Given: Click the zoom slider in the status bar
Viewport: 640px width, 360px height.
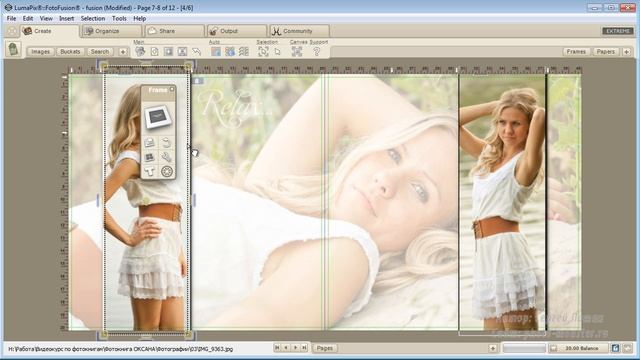Looking at the screenshot, I should (524, 348).
